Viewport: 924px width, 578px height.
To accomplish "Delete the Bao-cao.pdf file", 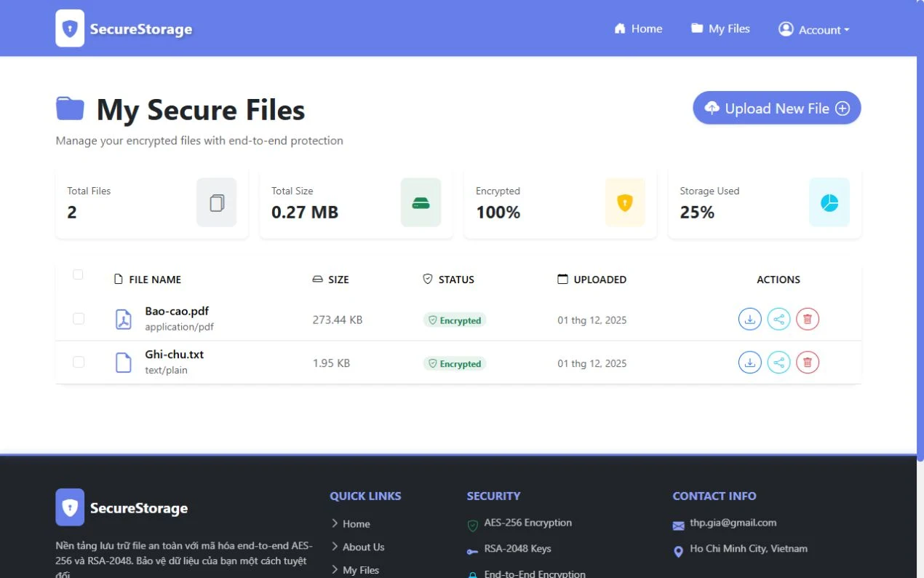I will click(808, 319).
